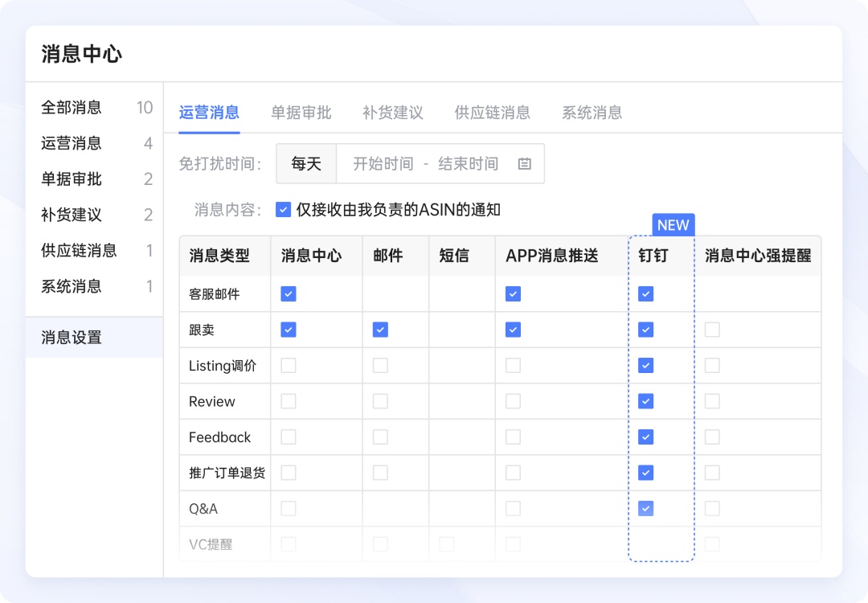Viewport: 868px width, 603px height.
Task: Enable 推广订单退货 APP消息推送 checkbox
Action: (x=513, y=473)
